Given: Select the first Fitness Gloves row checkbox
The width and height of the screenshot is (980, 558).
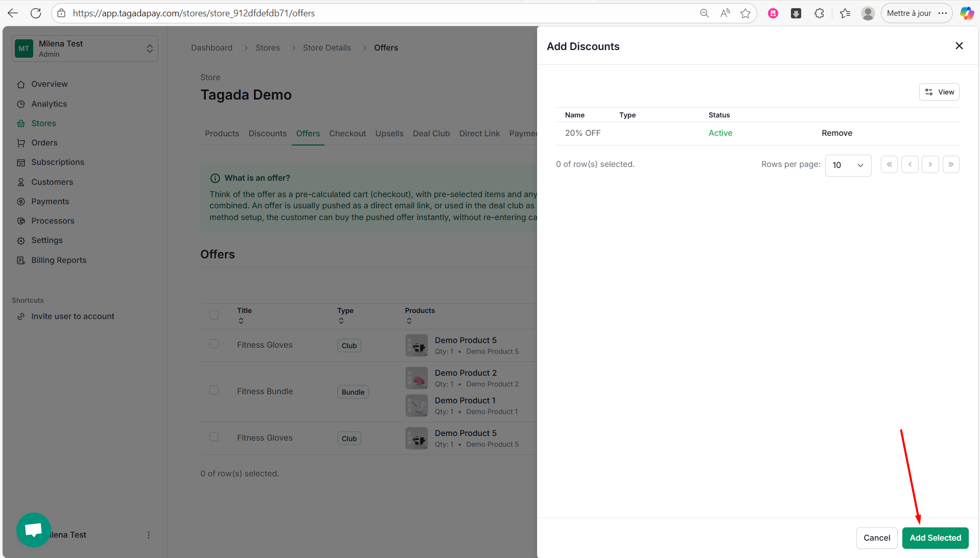Looking at the screenshot, I should (214, 344).
